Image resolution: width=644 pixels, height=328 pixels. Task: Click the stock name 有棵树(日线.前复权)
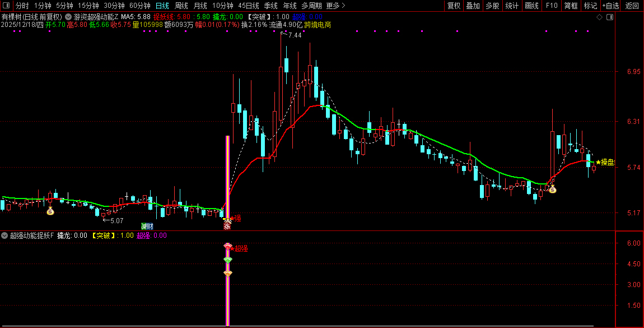(x=31, y=17)
